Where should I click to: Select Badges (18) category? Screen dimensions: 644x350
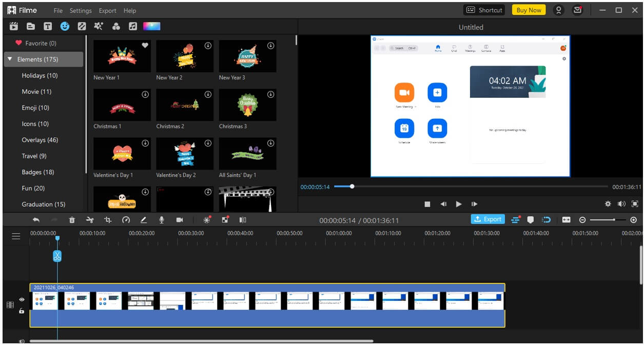click(38, 172)
